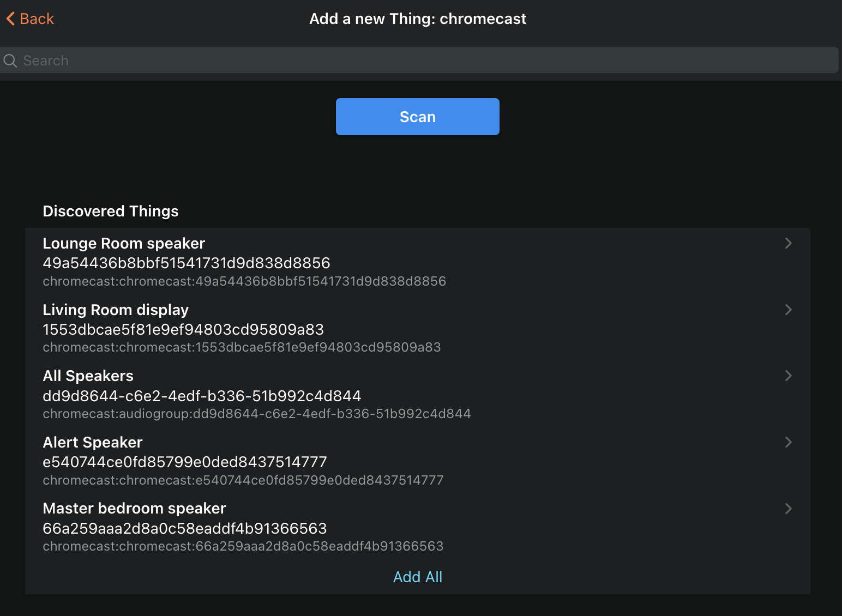This screenshot has width=842, height=616.
Task: Open Alert Speaker via its chevron
Action: pyautogui.click(x=788, y=442)
